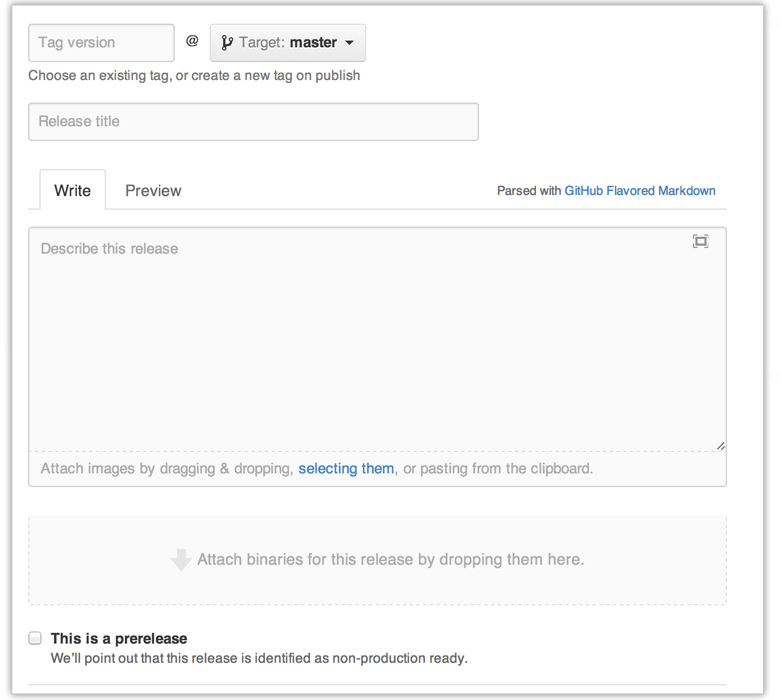Switch to the Write tab
781x700 pixels.
[73, 190]
